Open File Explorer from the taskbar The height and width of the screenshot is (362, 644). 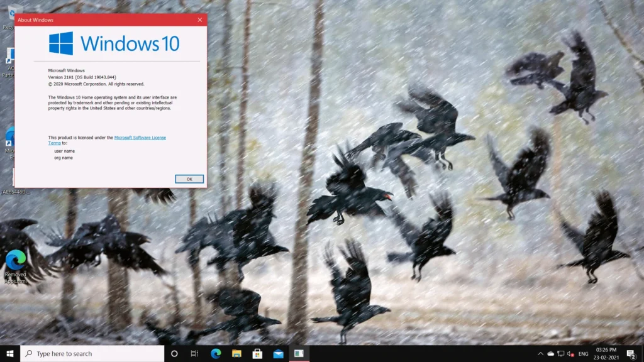click(236, 353)
